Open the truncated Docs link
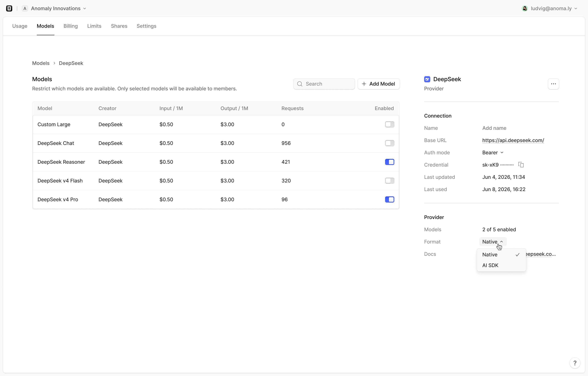The image size is (588, 376). 541,254
